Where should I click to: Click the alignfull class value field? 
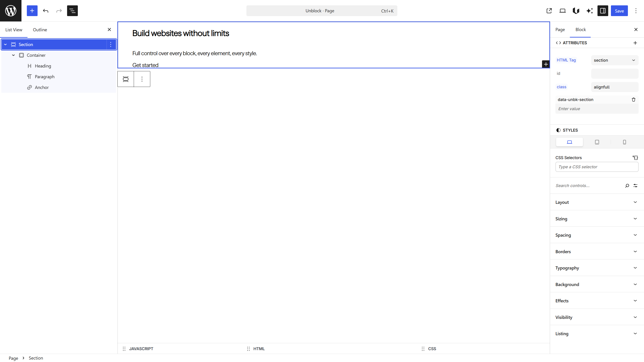pyautogui.click(x=614, y=87)
